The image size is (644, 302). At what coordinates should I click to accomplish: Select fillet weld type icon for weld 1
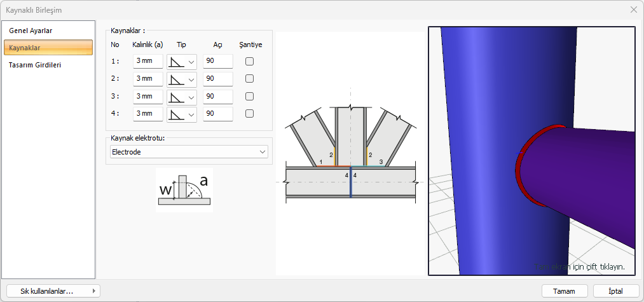[177, 62]
